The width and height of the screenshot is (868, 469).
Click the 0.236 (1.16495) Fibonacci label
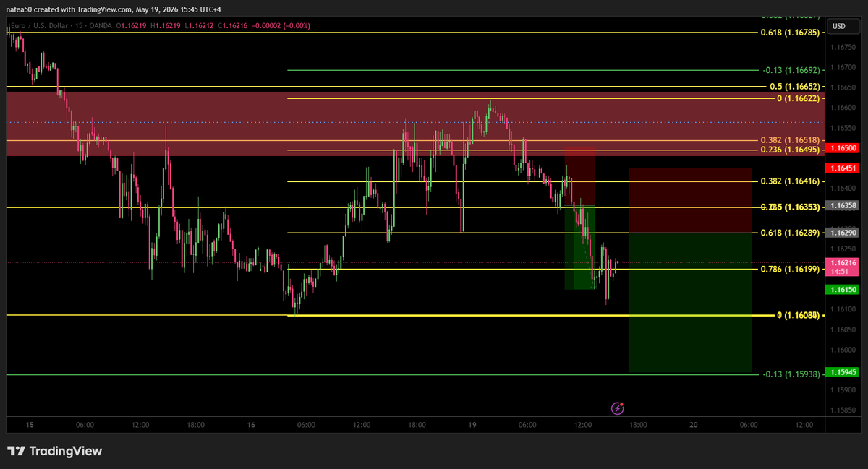pos(790,150)
